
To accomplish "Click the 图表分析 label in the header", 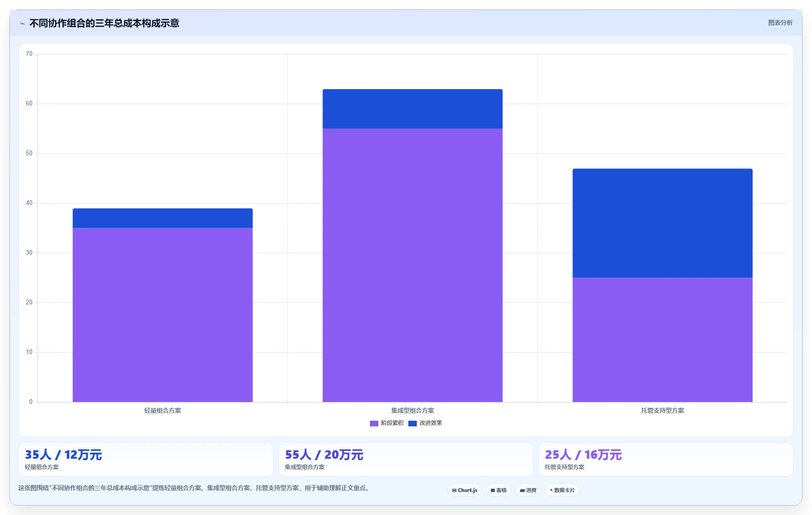I will tap(780, 23).
